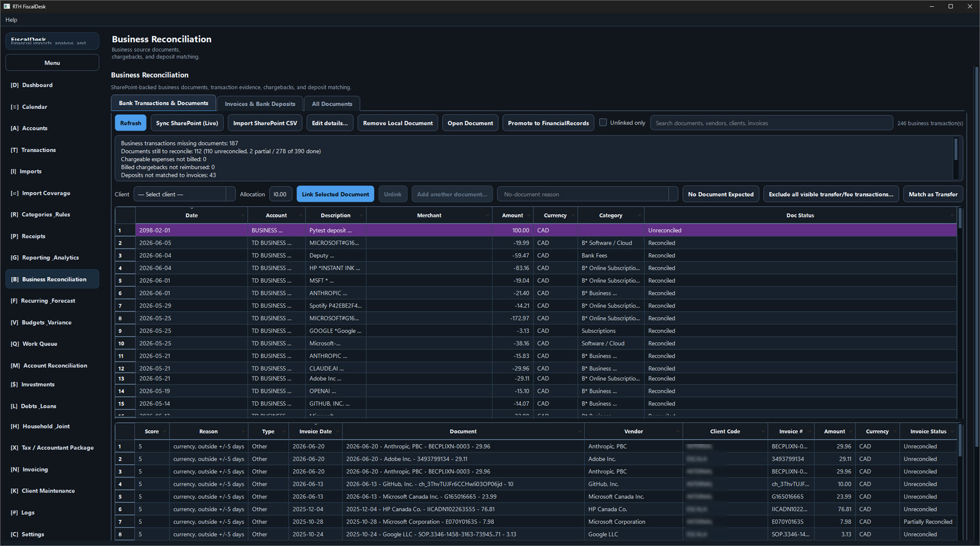Viewport: 980px width, 546px height.
Task: Open Accounts in the sidebar
Action: 52,128
